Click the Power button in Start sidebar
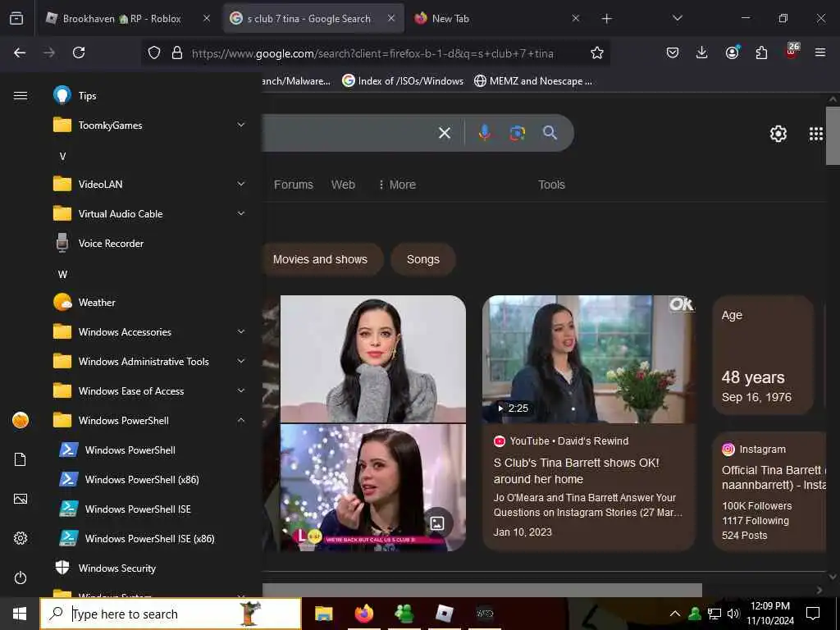Viewport: 840px width, 630px height. tap(21, 577)
